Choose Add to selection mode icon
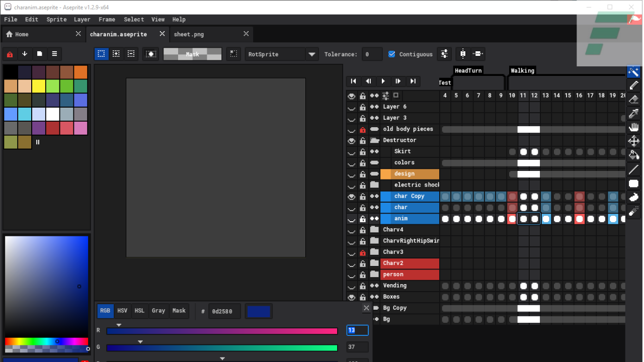644x362 pixels. coord(116,54)
